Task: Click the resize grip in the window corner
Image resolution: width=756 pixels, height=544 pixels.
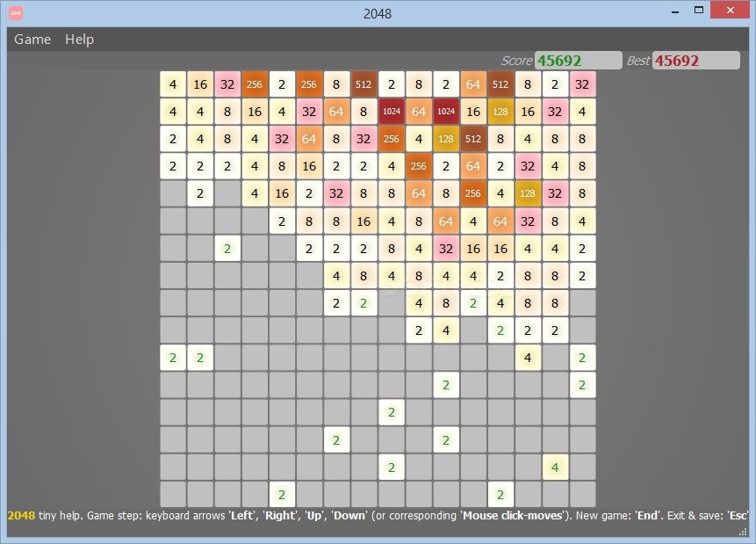Action: click(x=743, y=532)
